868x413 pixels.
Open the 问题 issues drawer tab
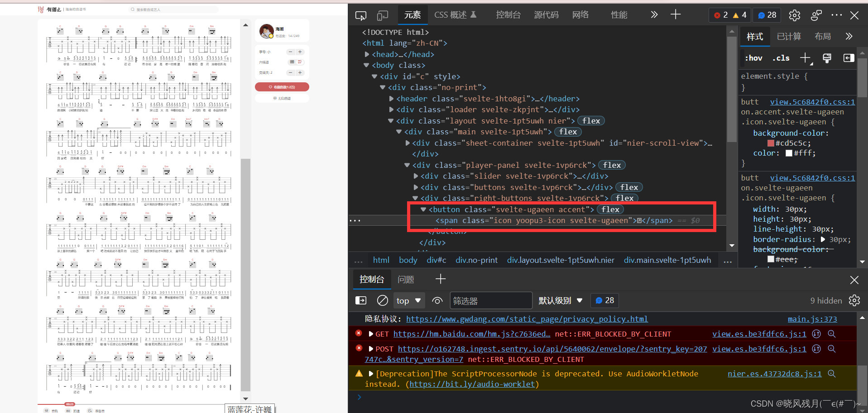[x=406, y=280]
